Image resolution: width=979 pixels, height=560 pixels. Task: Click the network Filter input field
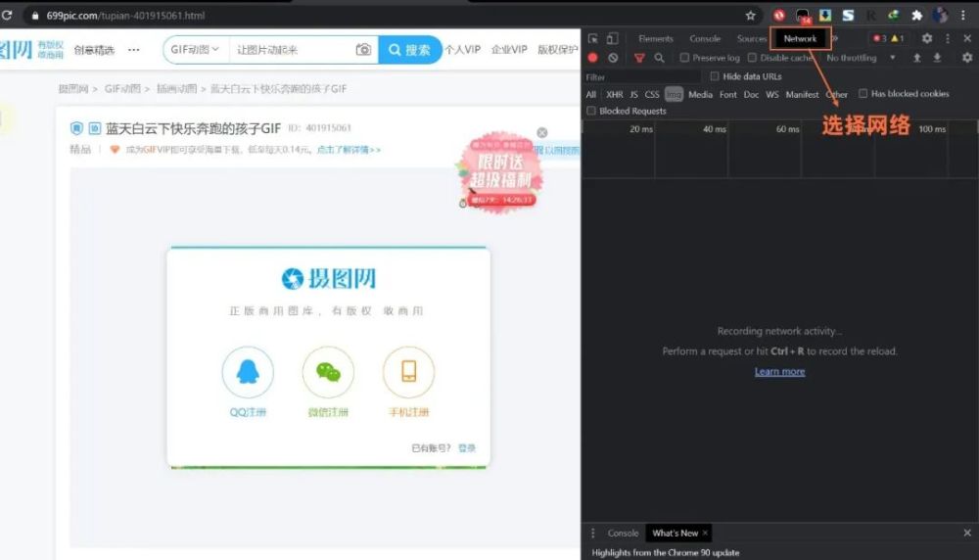point(643,76)
